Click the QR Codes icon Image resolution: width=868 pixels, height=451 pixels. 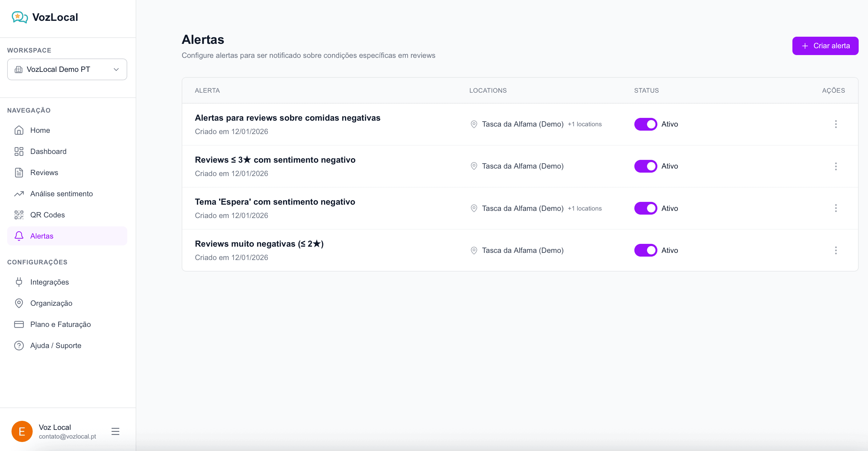click(x=19, y=215)
